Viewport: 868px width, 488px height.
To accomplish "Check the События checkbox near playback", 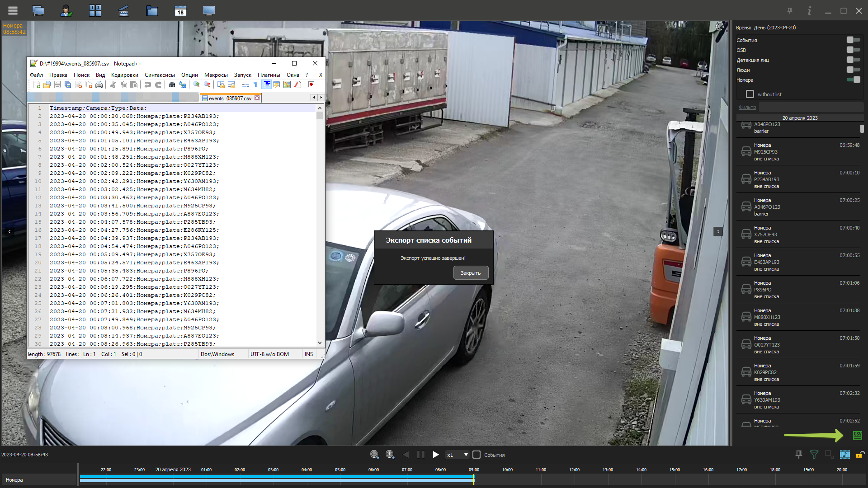I will [x=476, y=455].
